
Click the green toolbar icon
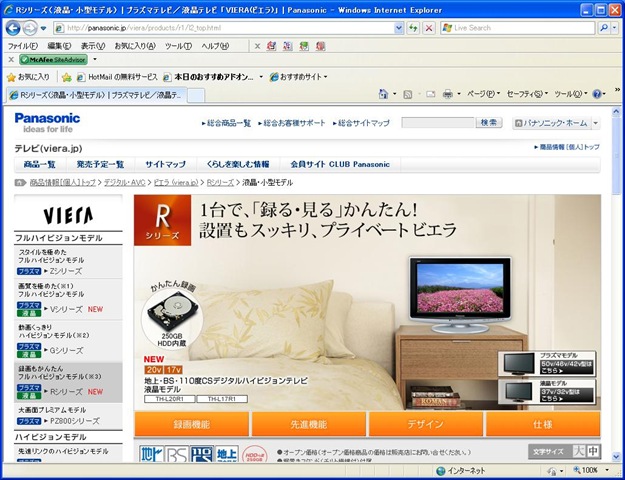(x=304, y=46)
